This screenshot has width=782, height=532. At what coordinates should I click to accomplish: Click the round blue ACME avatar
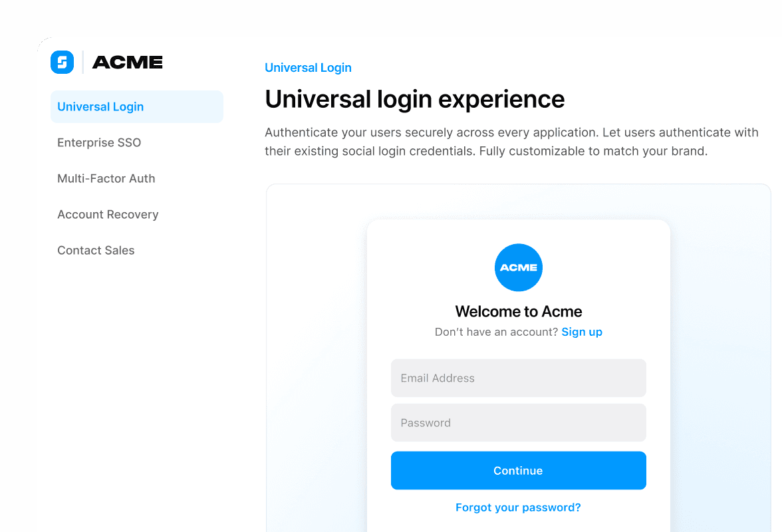[518, 267]
